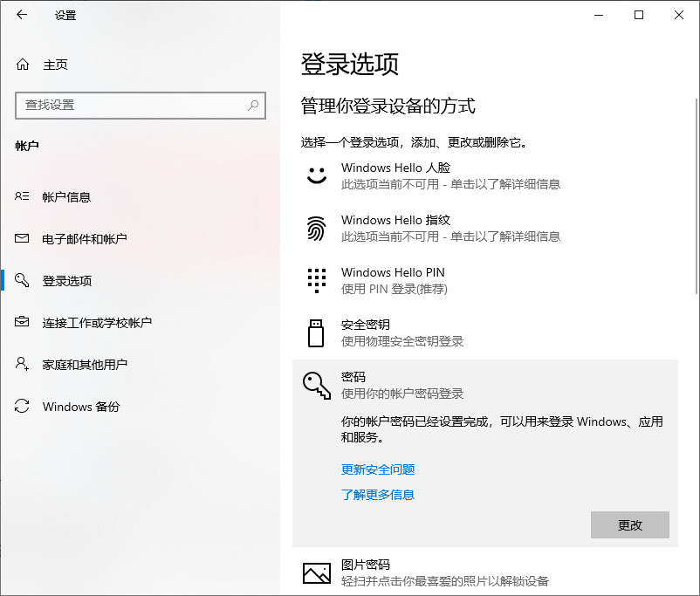Click the 安全密钥 USB key icon
Screen dimensions: 700x596
[x=315, y=332]
